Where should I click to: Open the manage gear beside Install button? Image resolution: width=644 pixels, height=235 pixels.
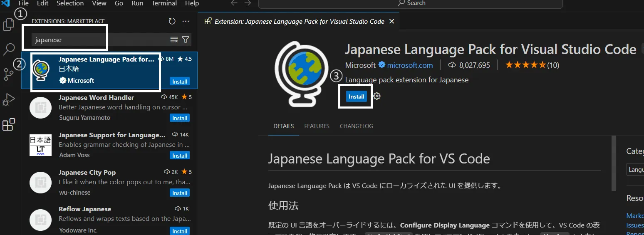[x=377, y=96]
